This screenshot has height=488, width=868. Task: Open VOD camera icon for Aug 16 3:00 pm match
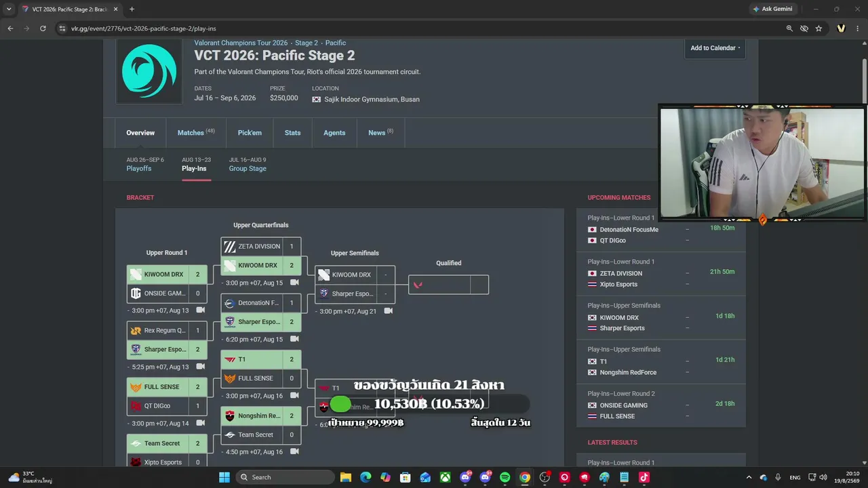pos(294,396)
